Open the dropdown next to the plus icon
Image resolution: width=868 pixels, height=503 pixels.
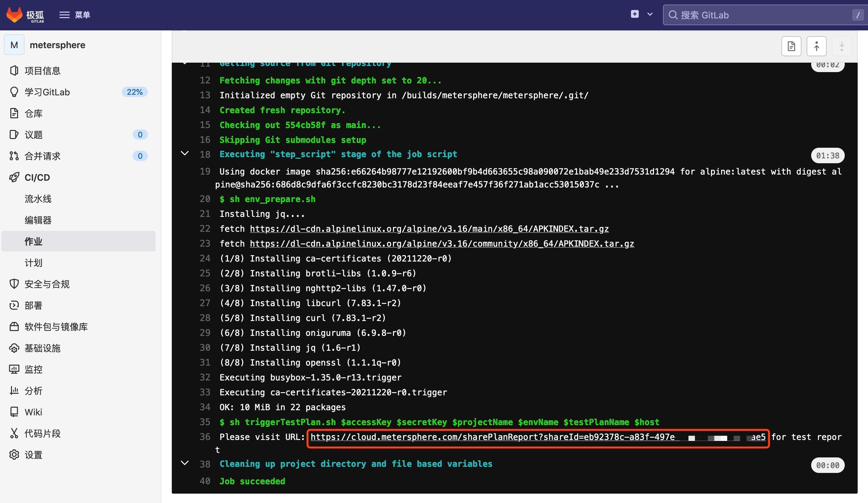[650, 14]
